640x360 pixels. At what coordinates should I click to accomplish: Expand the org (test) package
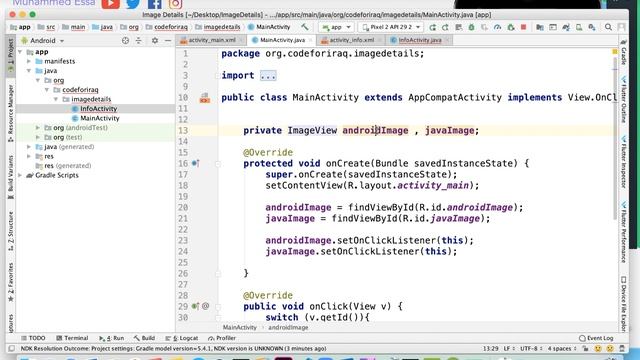pos(38,137)
